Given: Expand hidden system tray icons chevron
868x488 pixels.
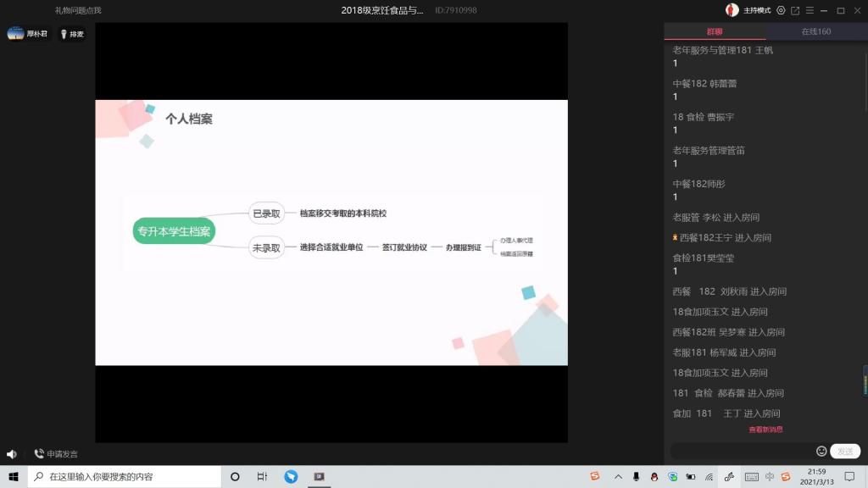Looking at the screenshot, I should tap(618, 477).
